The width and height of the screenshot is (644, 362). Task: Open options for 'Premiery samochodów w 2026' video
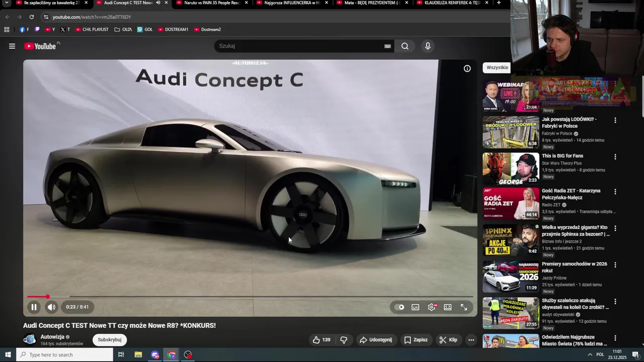click(x=615, y=265)
